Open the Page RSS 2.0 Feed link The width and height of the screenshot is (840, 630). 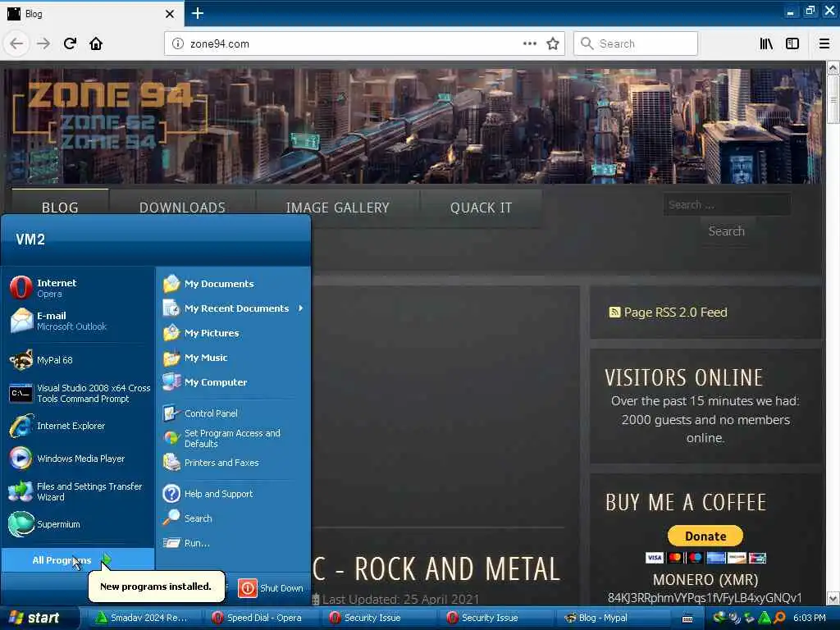click(669, 313)
